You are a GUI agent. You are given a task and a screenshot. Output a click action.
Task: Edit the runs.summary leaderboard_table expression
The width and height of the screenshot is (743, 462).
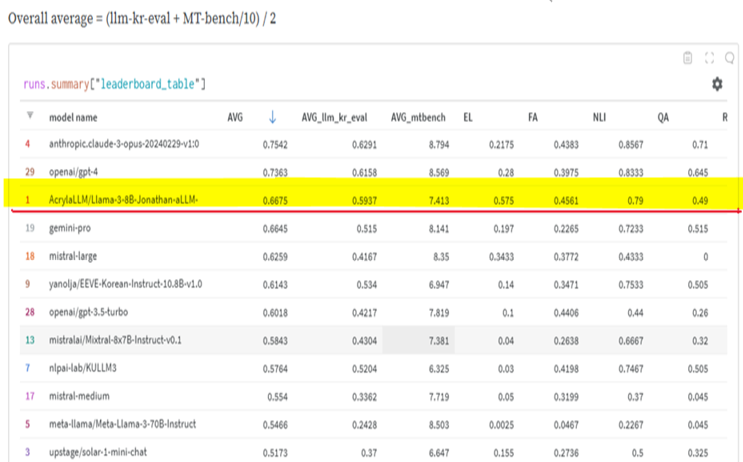click(x=115, y=84)
